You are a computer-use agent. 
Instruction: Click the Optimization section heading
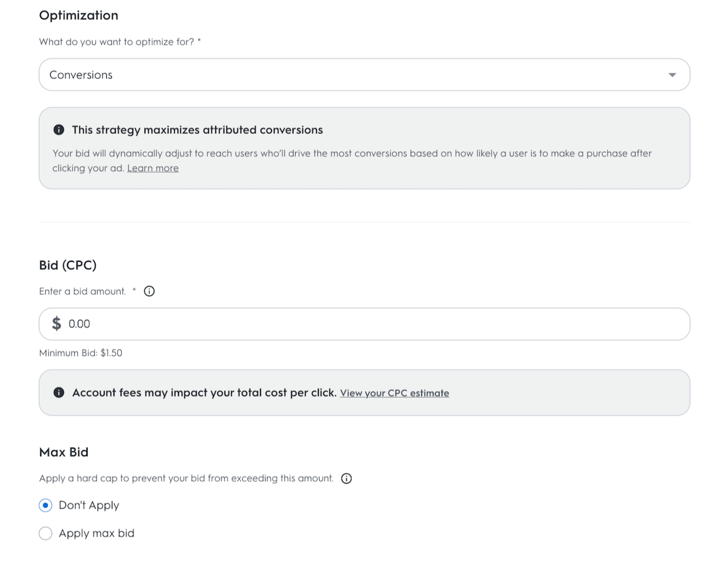79,15
